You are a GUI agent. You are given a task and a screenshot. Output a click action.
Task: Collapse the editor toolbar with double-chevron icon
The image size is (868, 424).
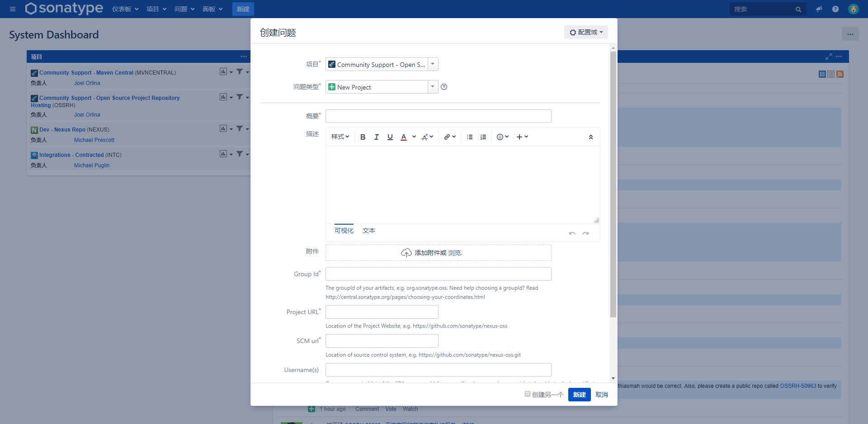(590, 137)
